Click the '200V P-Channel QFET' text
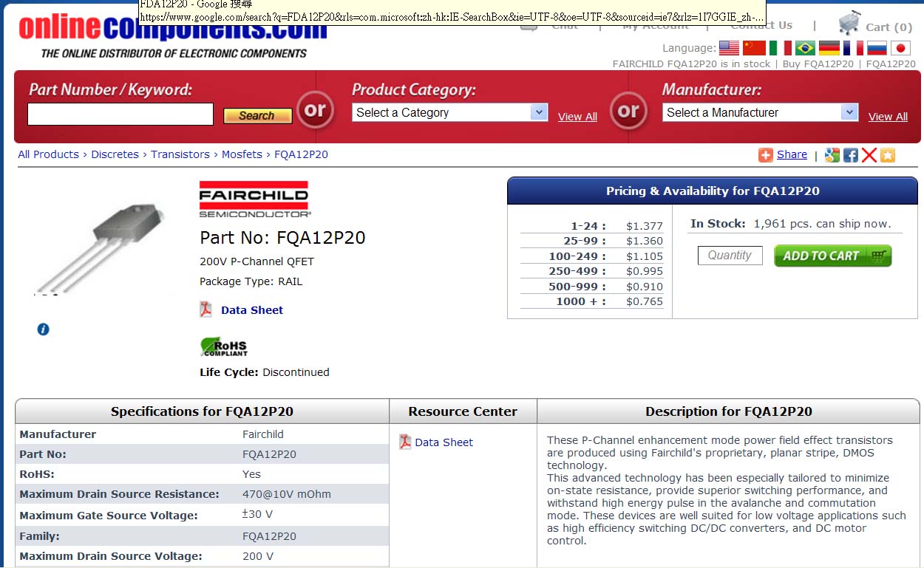 pos(257,261)
